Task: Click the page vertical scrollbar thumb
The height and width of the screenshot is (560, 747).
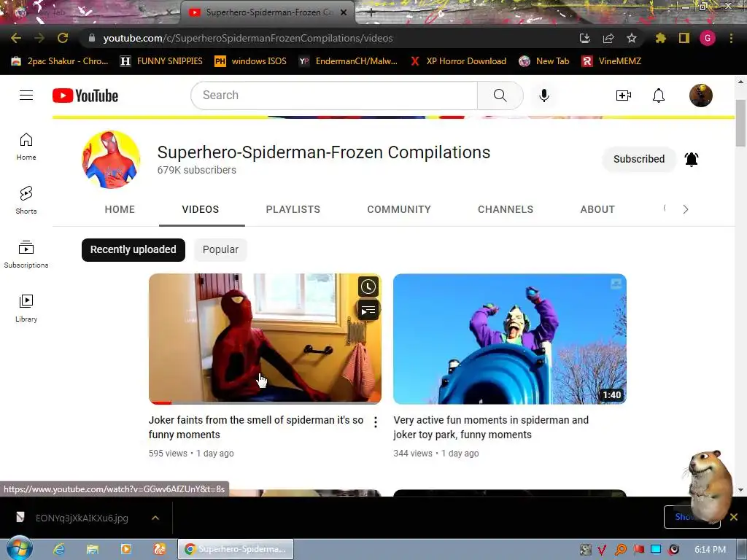Action: [x=740, y=122]
